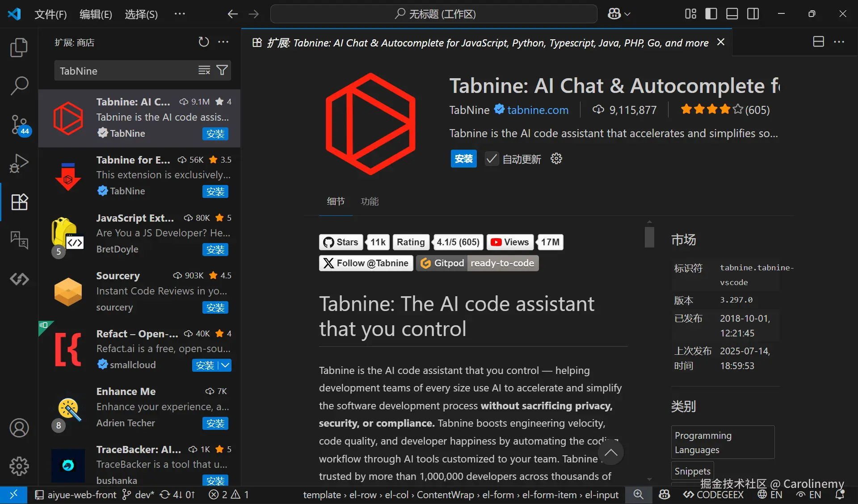Select the Programming Languages category
This screenshot has height=504, width=858.
(x=723, y=442)
